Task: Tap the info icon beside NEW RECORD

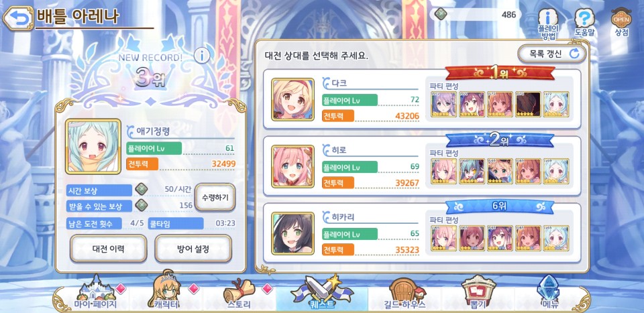Action: tap(202, 55)
